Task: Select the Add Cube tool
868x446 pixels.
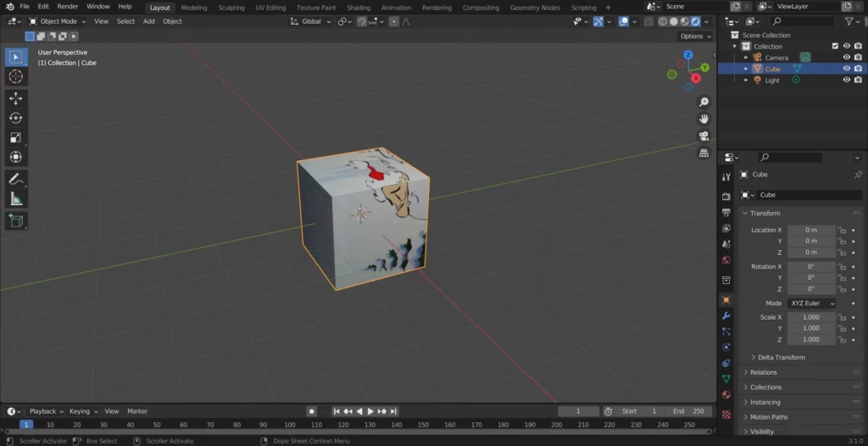Action: tap(16, 220)
